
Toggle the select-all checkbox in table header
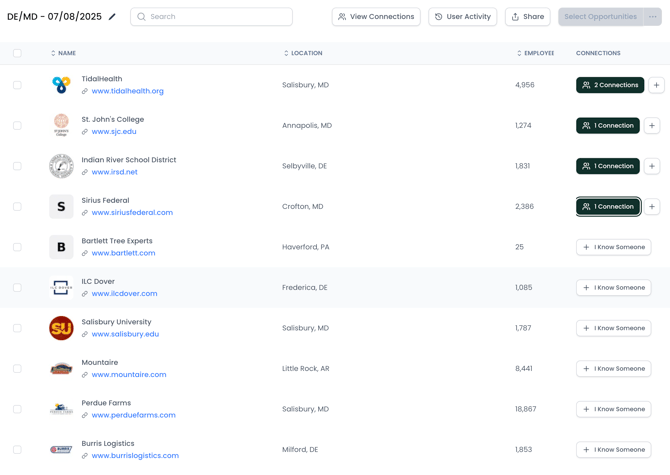click(x=17, y=53)
